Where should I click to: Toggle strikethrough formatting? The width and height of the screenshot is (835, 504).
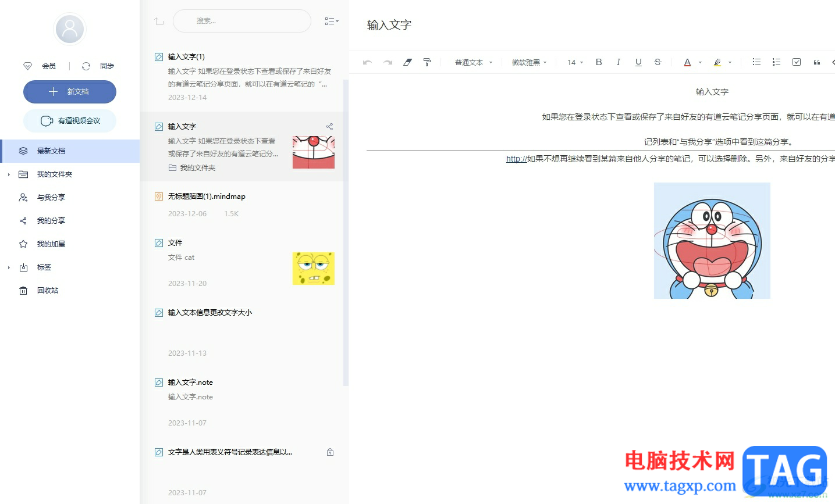tap(658, 62)
